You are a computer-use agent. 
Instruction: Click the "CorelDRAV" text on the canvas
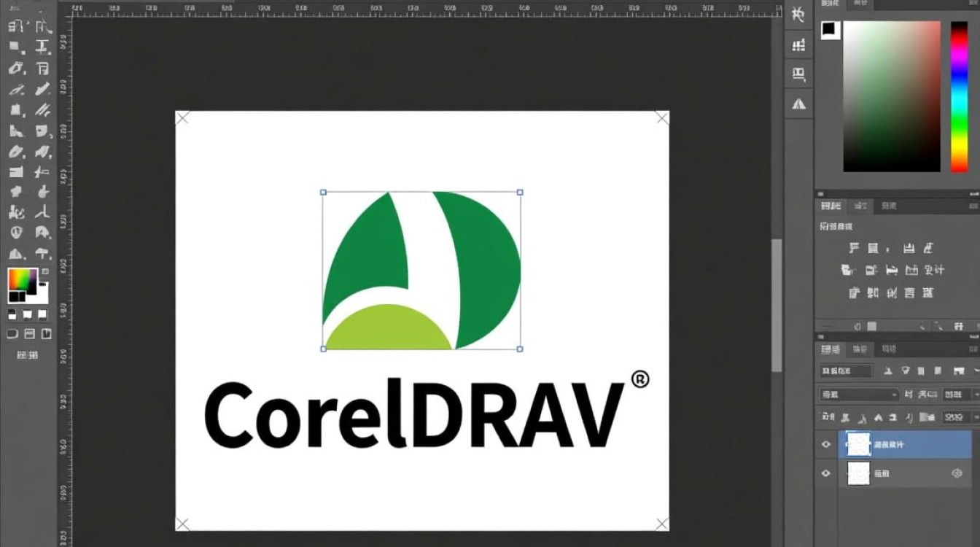pyautogui.click(x=416, y=414)
